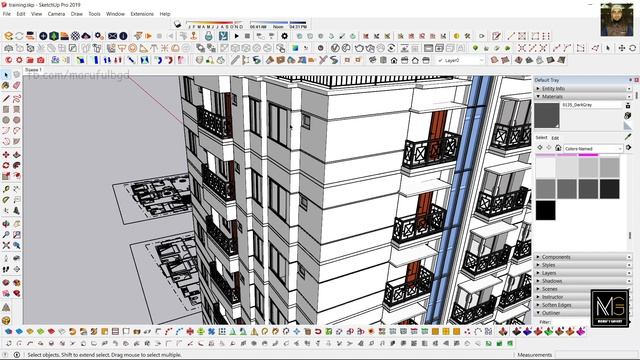Click the red camera toolbar icon
Screen dimensions: 640x360
40,60
